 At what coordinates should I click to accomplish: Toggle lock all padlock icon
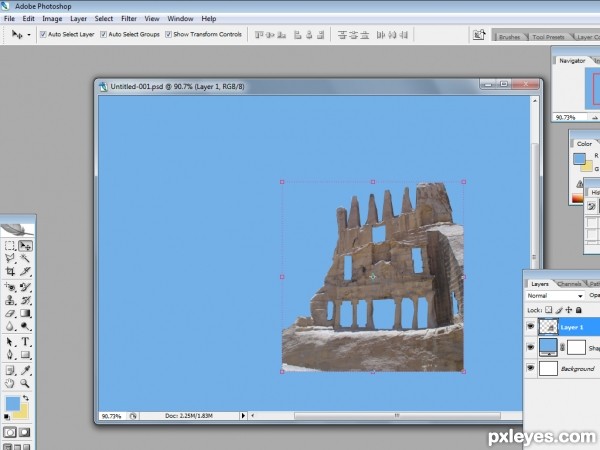579,310
